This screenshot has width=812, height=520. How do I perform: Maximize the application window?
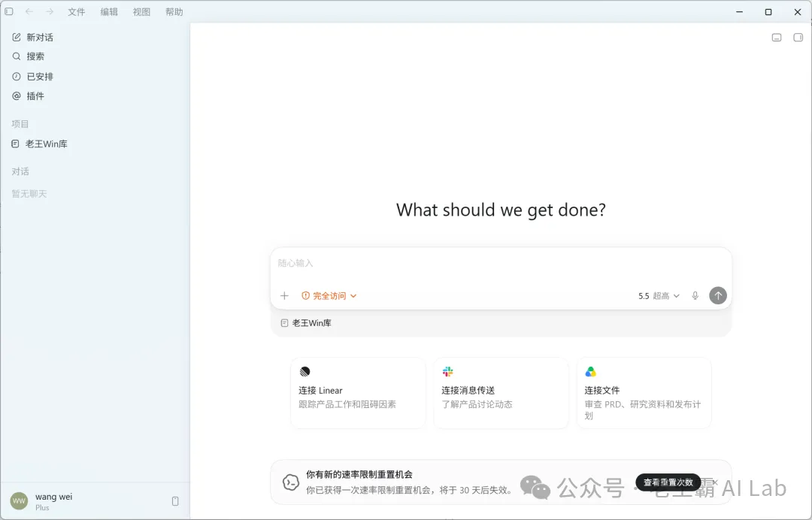[x=768, y=12]
